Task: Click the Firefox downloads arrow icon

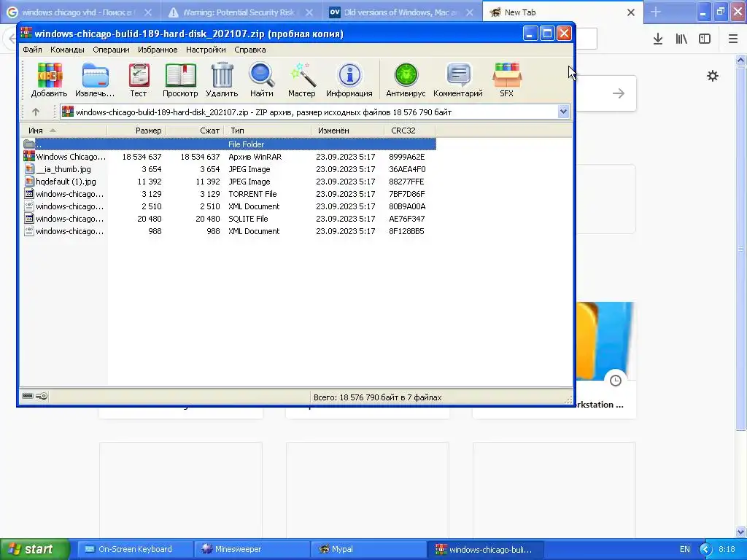Action: pos(658,39)
